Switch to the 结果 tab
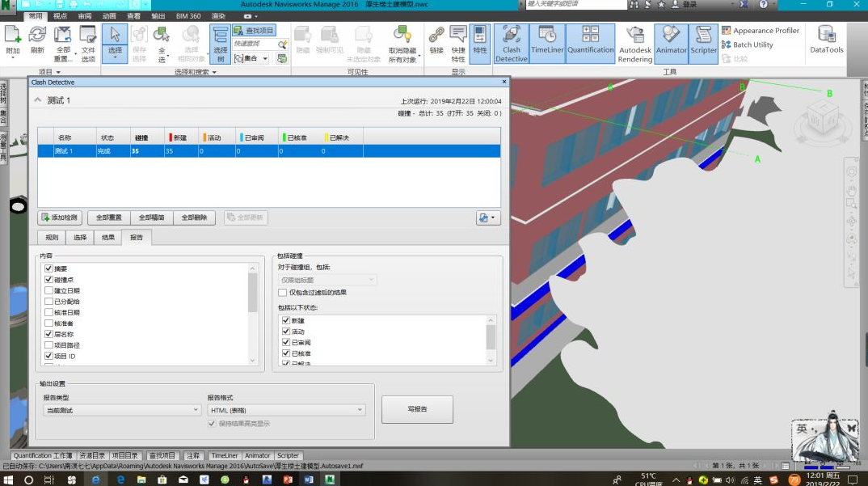Viewport: 868px width, 486px height. (x=107, y=238)
